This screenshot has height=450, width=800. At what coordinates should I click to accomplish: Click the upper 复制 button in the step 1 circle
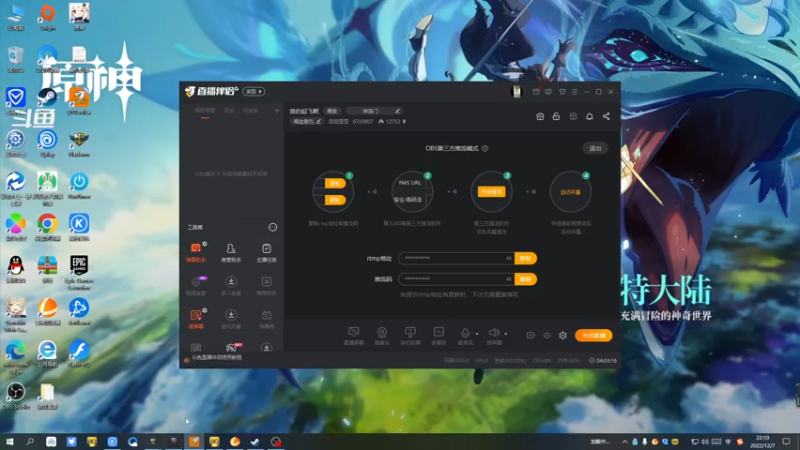coord(335,183)
